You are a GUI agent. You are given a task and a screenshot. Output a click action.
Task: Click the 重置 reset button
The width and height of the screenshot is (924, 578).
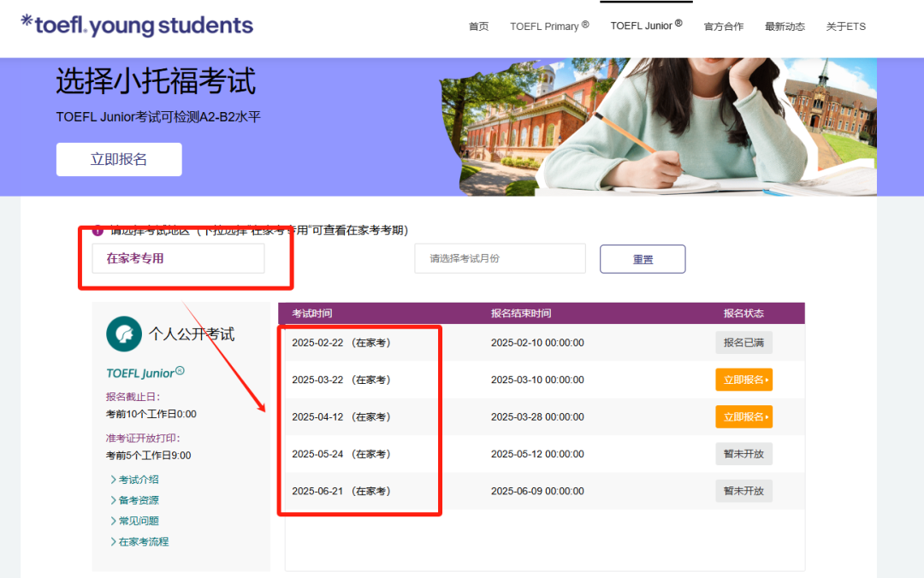coord(643,259)
